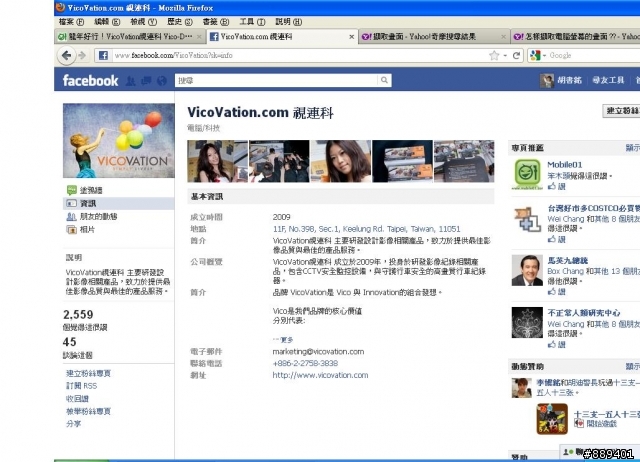The height and width of the screenshot is (462, 640).
Task: Click the Facebook favicon in the address bar
Action: coord(103,56)
